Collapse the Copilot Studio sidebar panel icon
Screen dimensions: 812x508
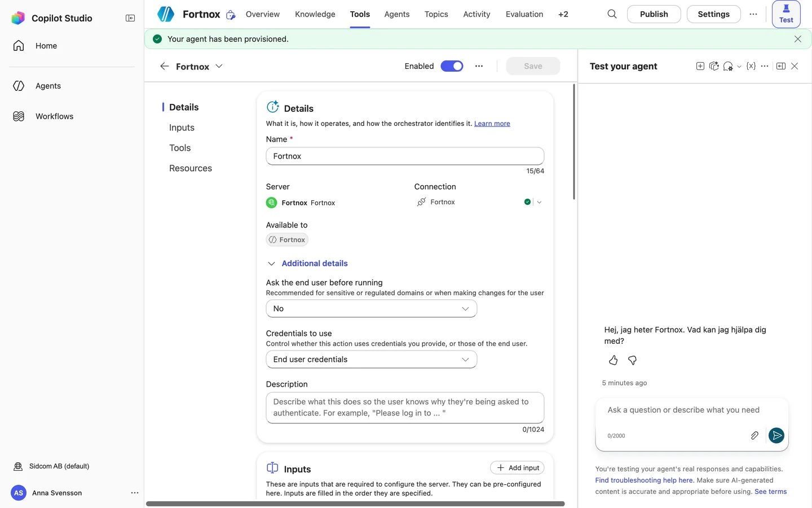tap(130, 18)
